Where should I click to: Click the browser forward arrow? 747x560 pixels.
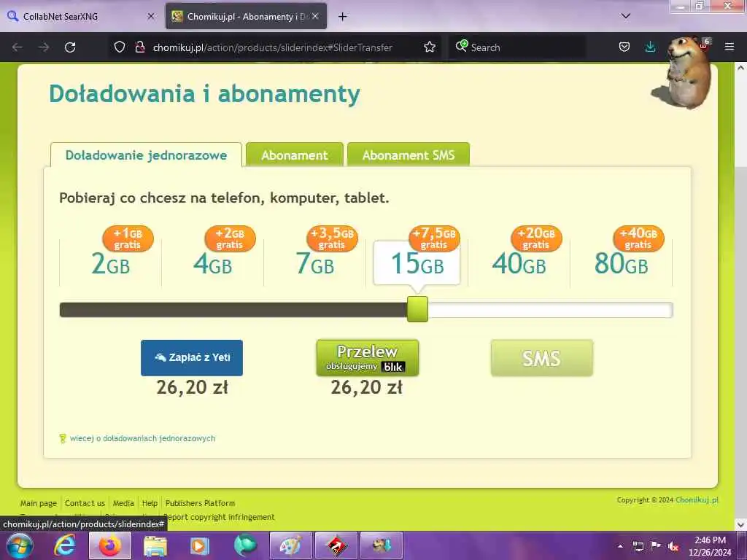point(44,47)
